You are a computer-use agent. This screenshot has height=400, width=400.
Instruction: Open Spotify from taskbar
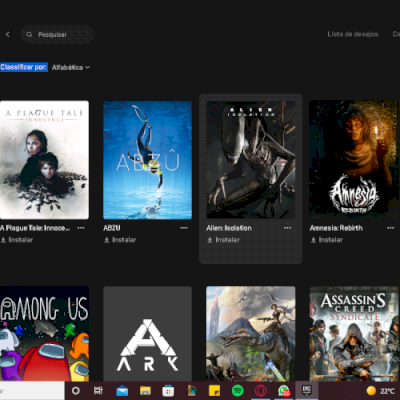[238, 391]
